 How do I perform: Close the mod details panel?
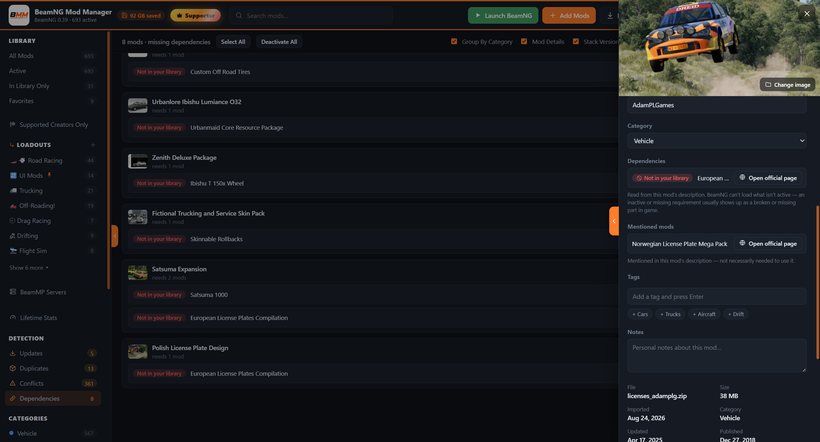(x=807, y=14)
